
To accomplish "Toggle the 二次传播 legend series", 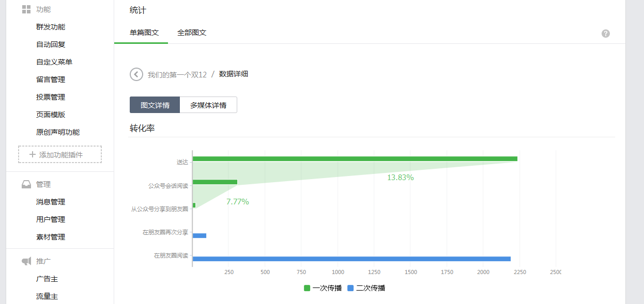I will click(x=366, y=288).
